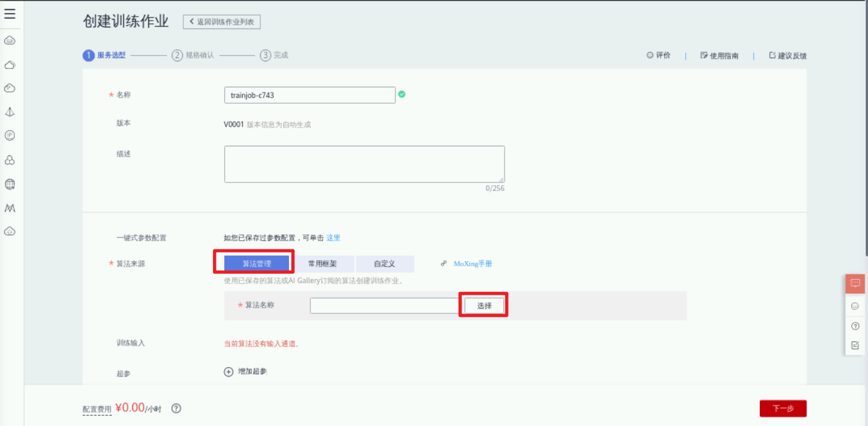Click the 评价 link at top right

(x=659, y=56)
